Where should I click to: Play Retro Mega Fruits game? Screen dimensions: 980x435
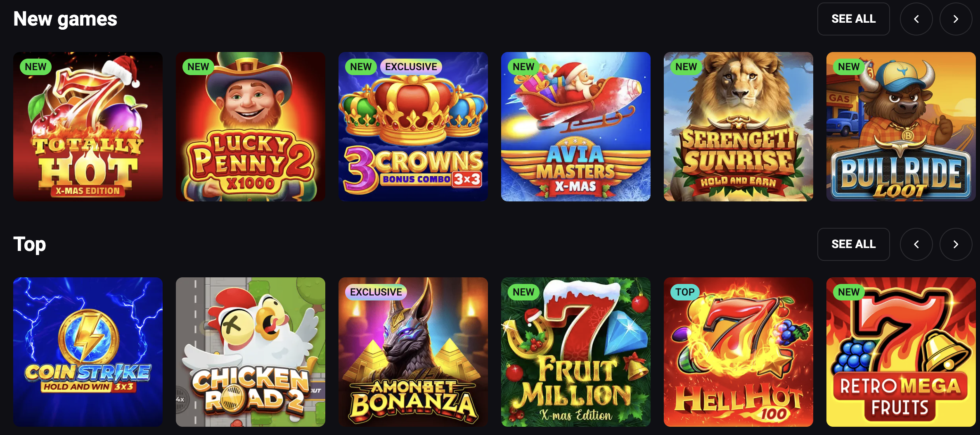coord(901,352)
